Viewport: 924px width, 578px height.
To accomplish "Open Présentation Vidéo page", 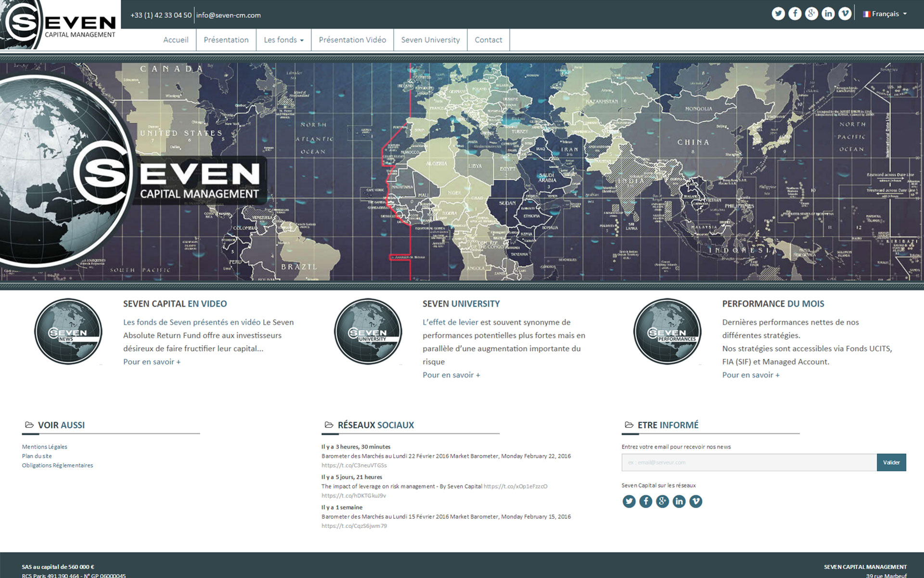I will [352, 40].
